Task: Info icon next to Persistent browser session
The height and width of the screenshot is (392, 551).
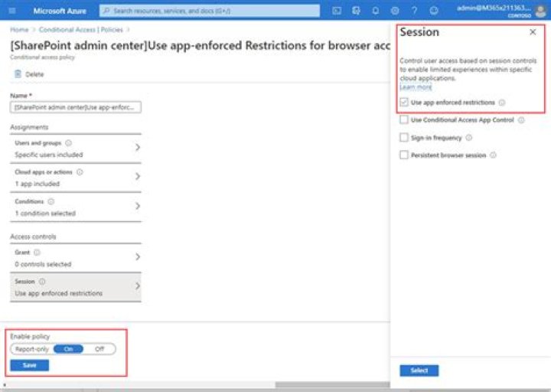Action: [x=493, y=155]
